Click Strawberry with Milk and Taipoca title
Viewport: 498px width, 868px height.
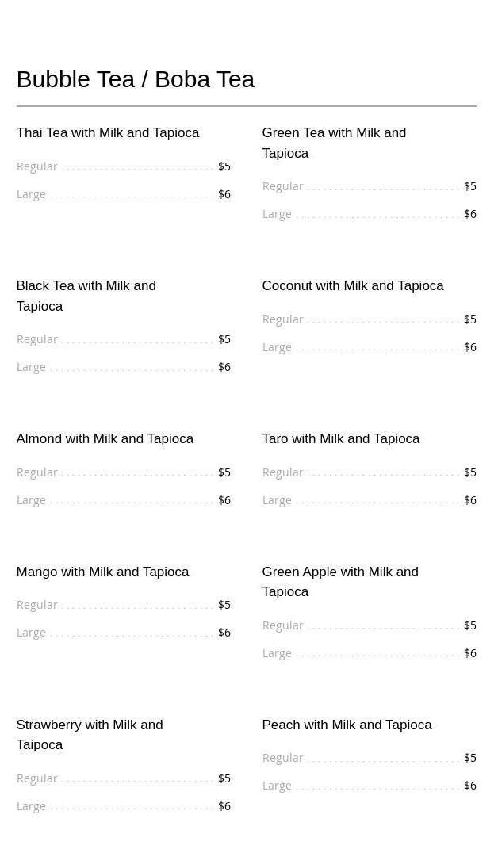pyautogui.click(x=90, y=735)
